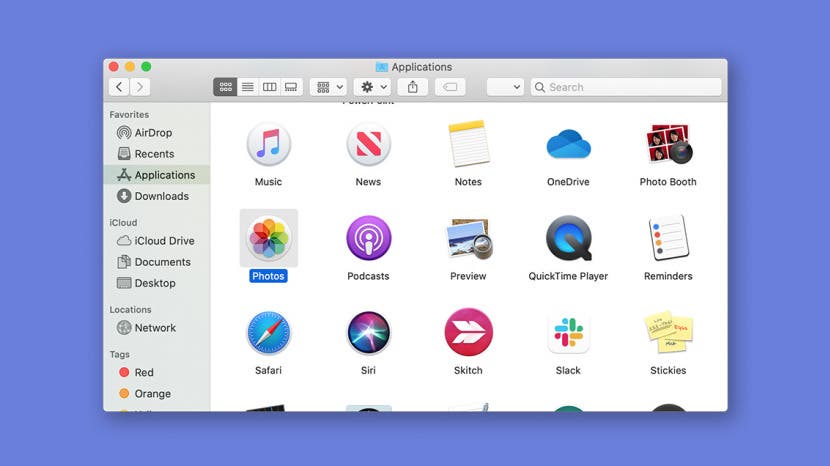
Task: Open the Skitch app icon
Action: [x=468, y=332]
